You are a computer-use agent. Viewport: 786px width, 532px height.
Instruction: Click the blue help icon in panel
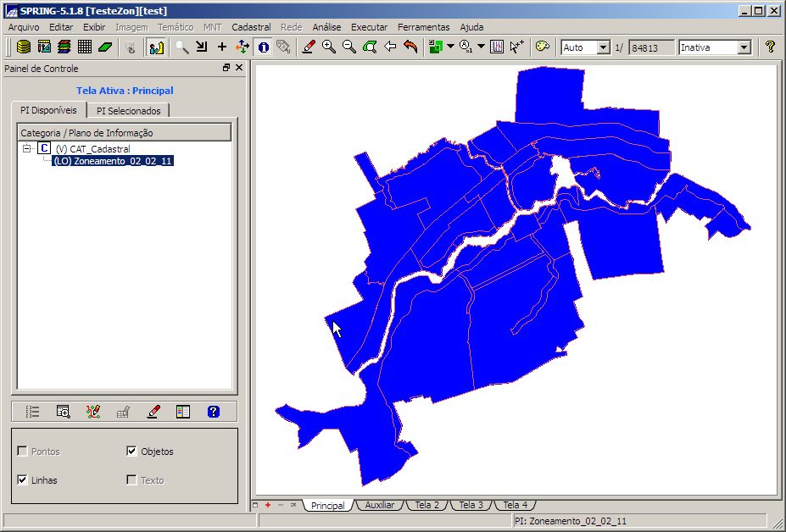(x=213, y=412)
